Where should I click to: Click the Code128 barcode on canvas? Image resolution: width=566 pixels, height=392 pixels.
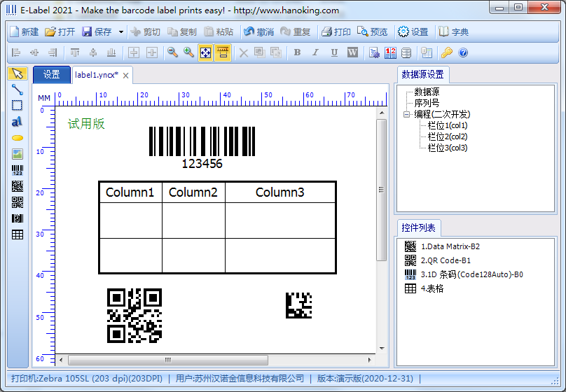point(202,148)
